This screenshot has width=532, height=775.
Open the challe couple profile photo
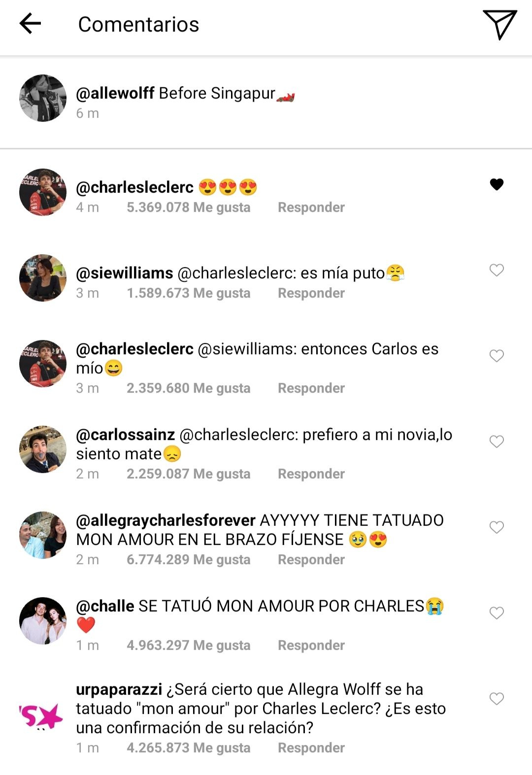coord(43,621)
